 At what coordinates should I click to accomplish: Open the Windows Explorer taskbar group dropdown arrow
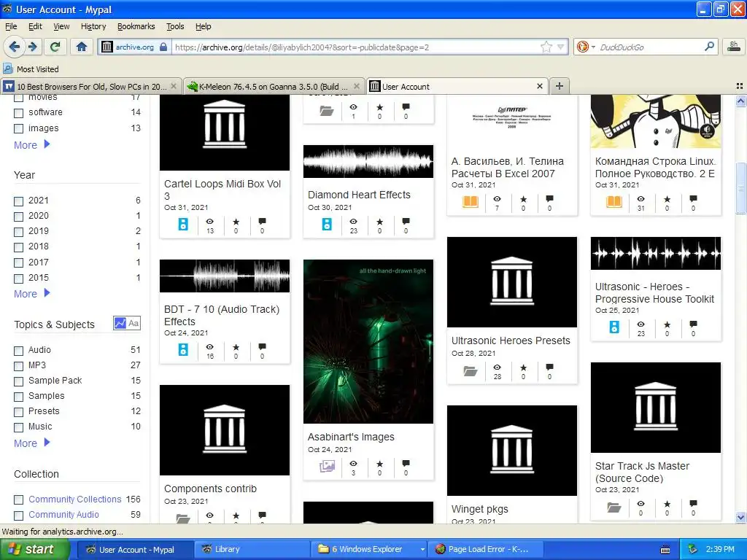pos(422,549)
